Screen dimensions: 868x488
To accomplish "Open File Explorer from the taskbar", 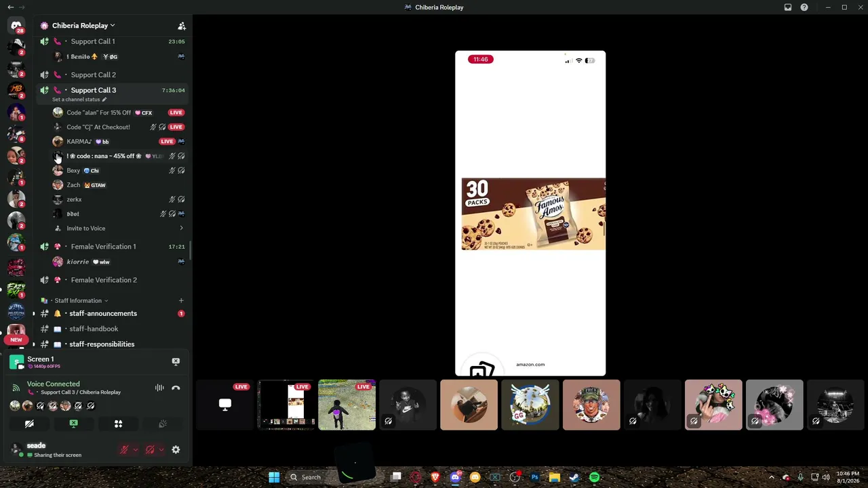I will tap(554, 477).
